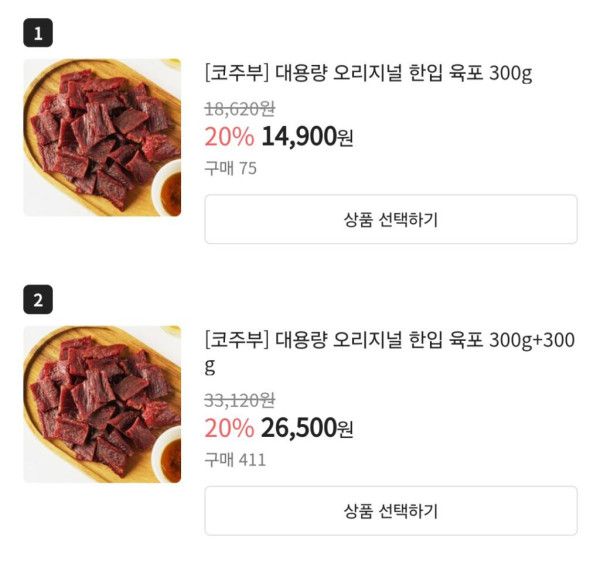Open the 한입 육포 300g+300g product title

click(389, 341)
